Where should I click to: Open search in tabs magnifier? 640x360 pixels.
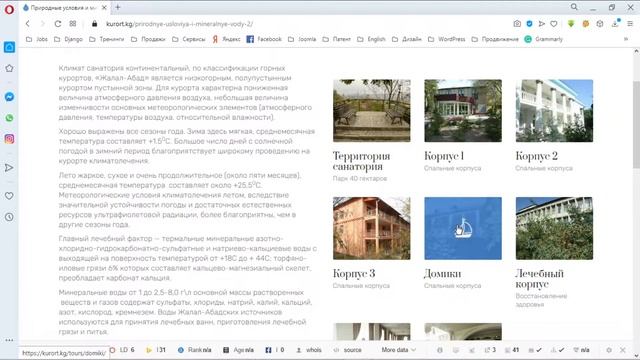click(574, 7)
